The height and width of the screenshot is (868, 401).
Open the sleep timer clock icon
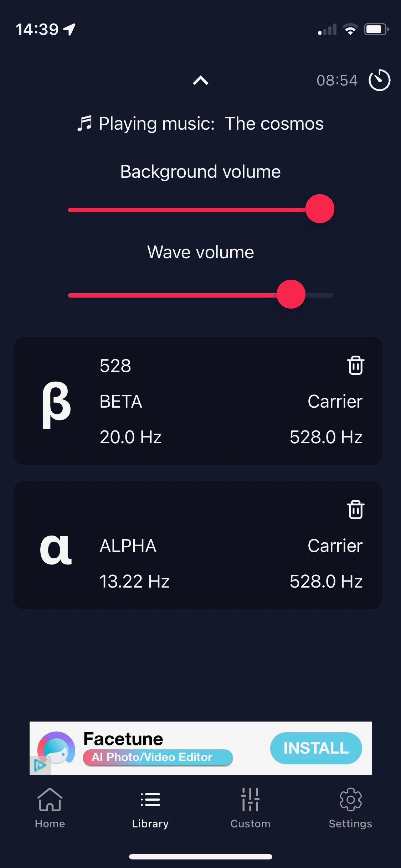coord(379,80)
